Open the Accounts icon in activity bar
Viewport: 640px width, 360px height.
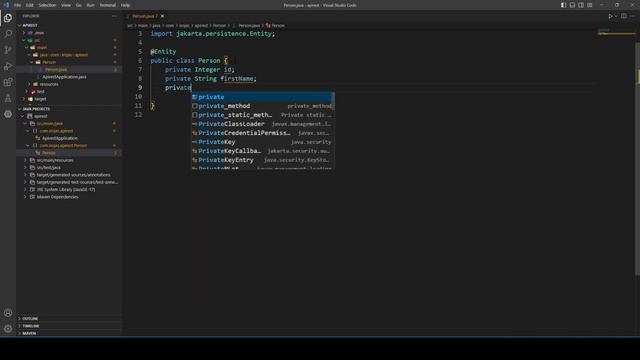point(8,313)
